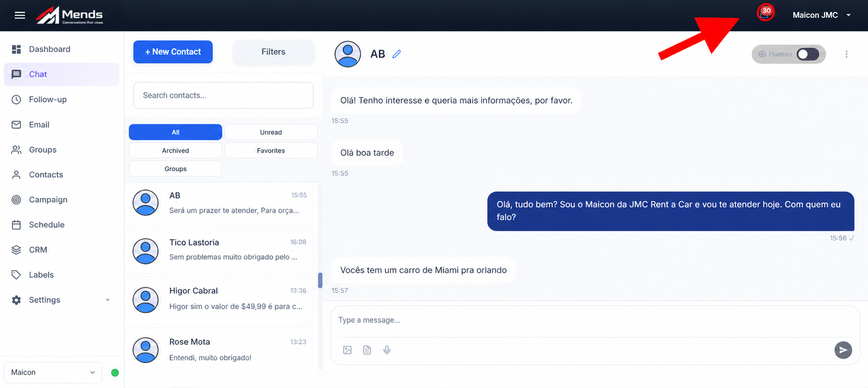Open the Maicon user selector dropdown
The image size is (868, 388).
[53, 372]
